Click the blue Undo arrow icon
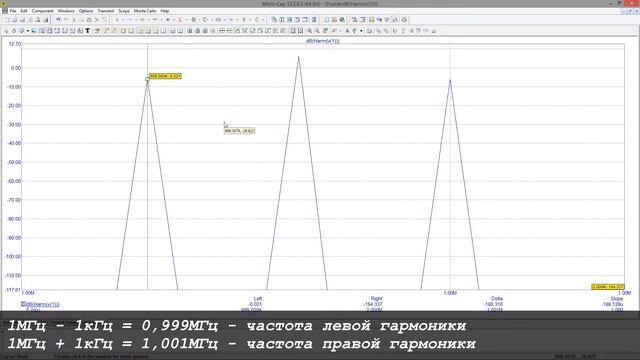Viewport: 640px width, 360px height. [58, 20]
